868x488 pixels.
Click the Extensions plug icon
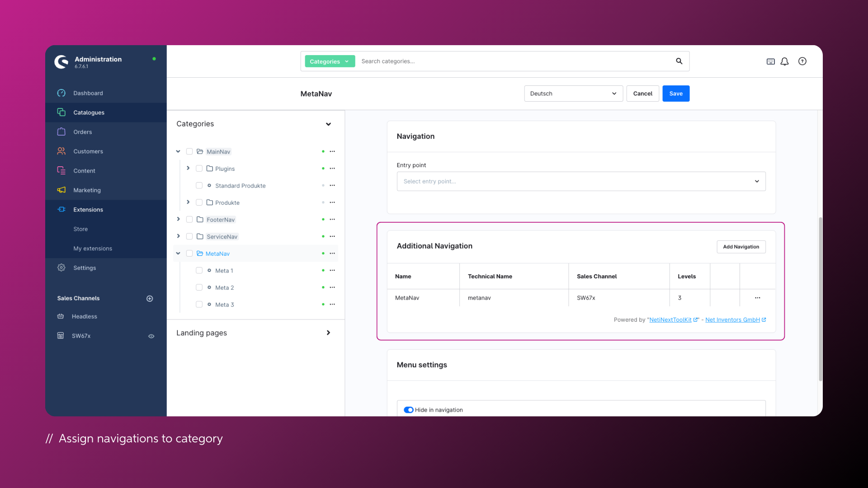point(61,209)
